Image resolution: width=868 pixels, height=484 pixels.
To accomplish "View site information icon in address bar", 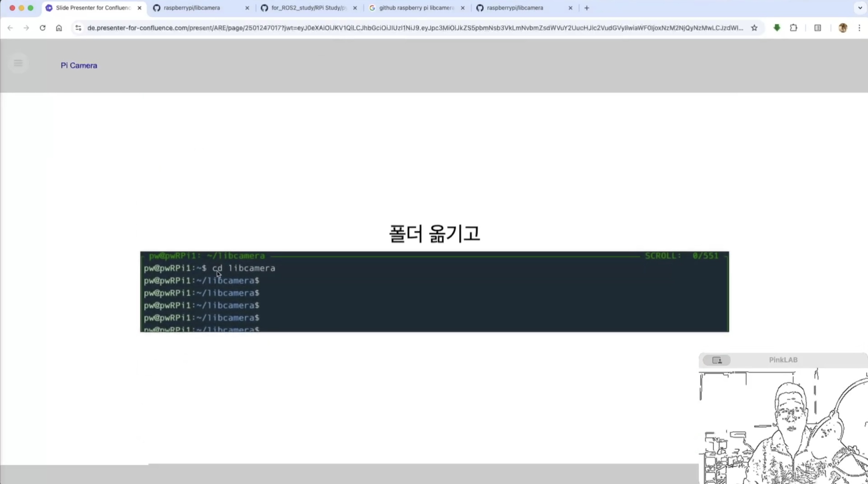I will tap(78, 28).
